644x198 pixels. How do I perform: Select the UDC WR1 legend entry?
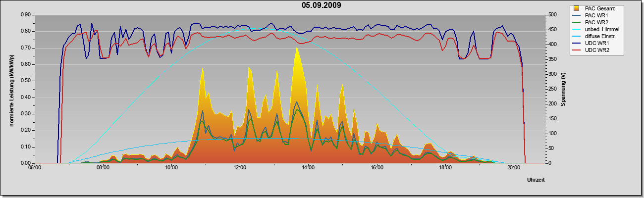pyautogui.click(x=595, y=44)
